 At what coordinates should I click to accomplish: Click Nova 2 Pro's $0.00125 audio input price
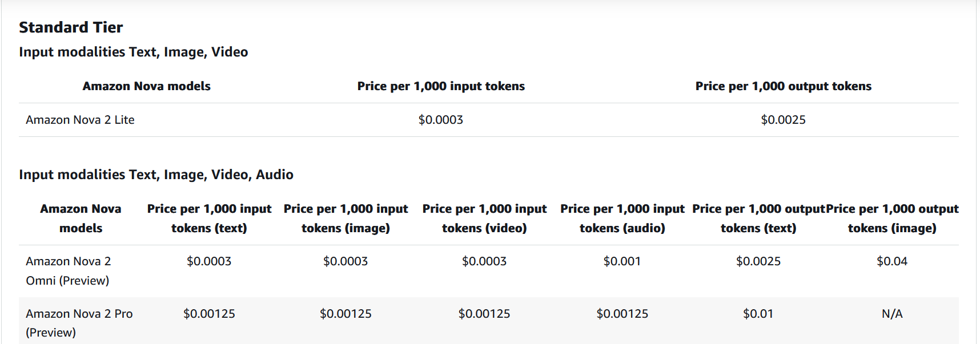[x=622, y=314]
